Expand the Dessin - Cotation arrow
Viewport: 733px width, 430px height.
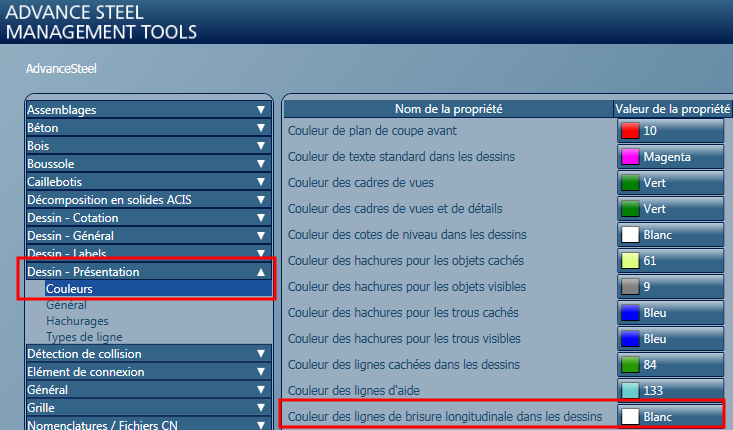tap(261, 218)
